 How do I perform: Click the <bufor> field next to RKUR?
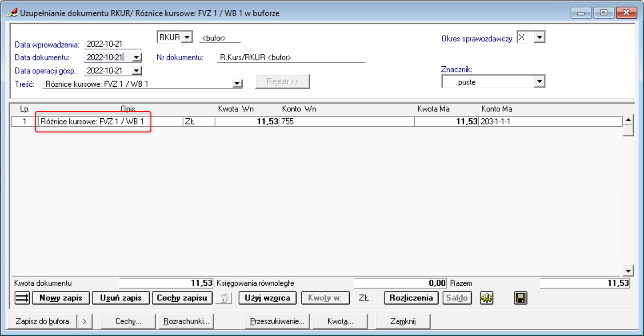[220, 38]
